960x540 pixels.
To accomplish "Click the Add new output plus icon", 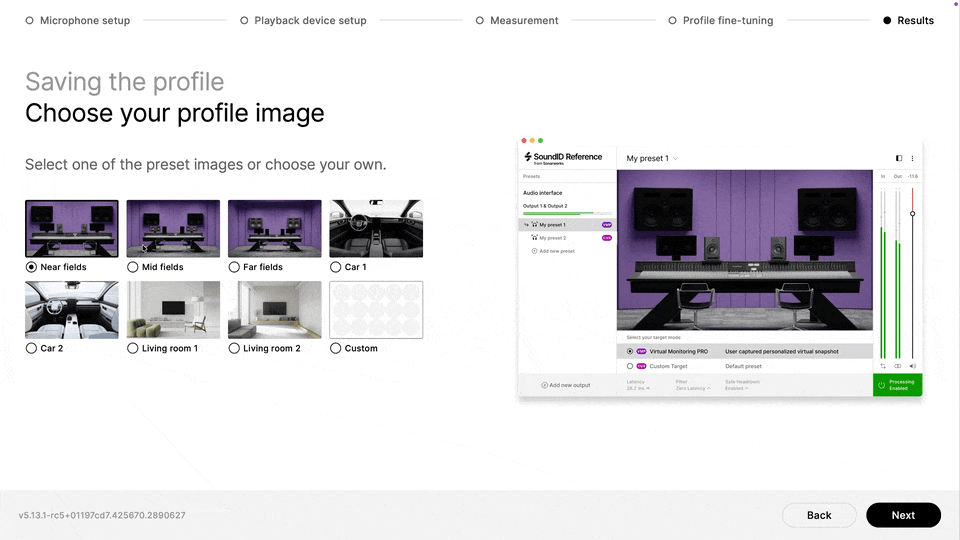I will click(x=544, y=385).
